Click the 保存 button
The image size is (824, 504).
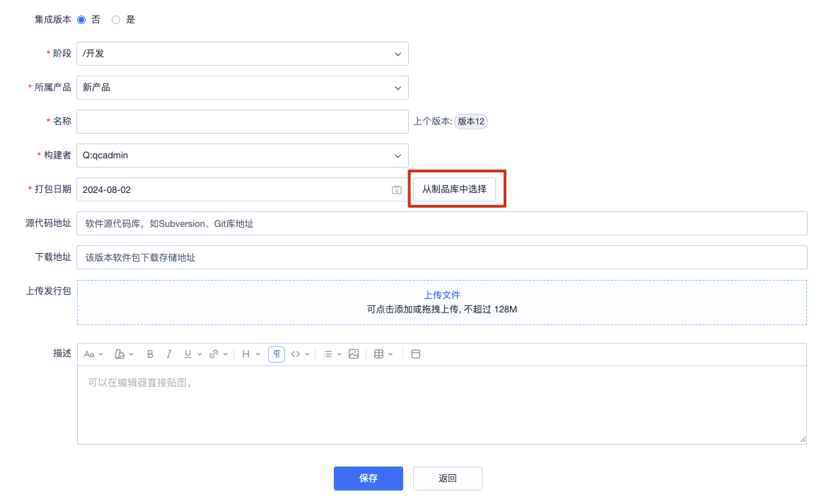point(369,479)
